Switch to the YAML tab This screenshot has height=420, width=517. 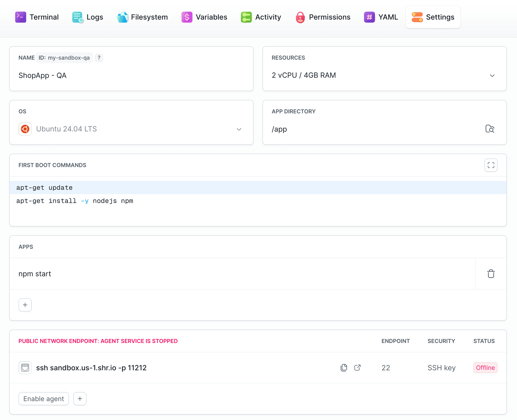click(381, 17)
